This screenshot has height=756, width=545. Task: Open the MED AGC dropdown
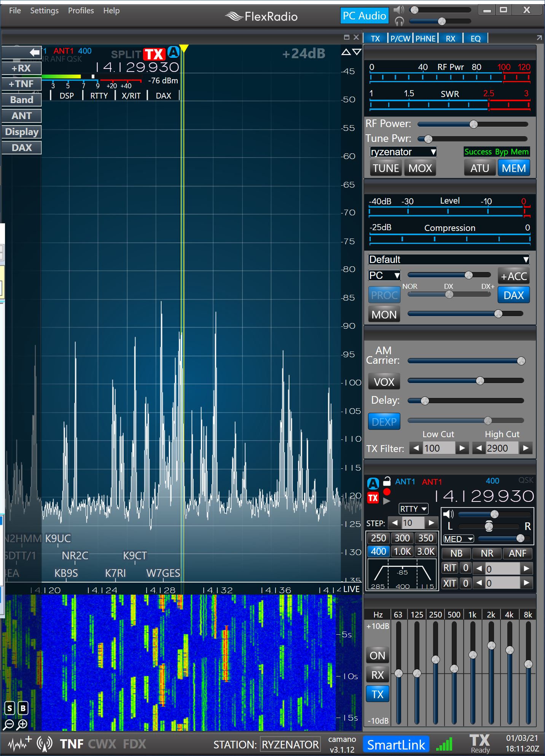pos(458,539)
